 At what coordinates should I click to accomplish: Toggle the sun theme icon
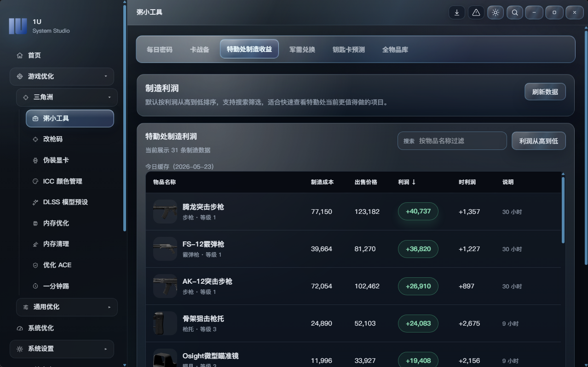pyautogui.click(x=495, y=12)
